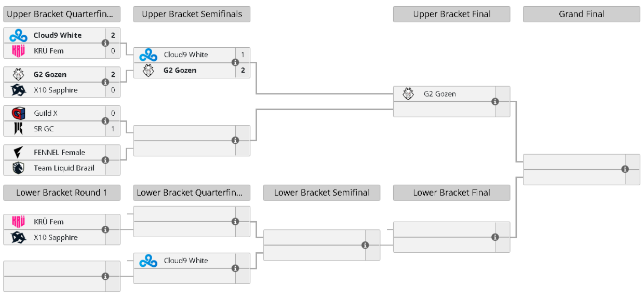Open info for Cloud9 White vs KRÜ Fem match

tap(105, 43)
